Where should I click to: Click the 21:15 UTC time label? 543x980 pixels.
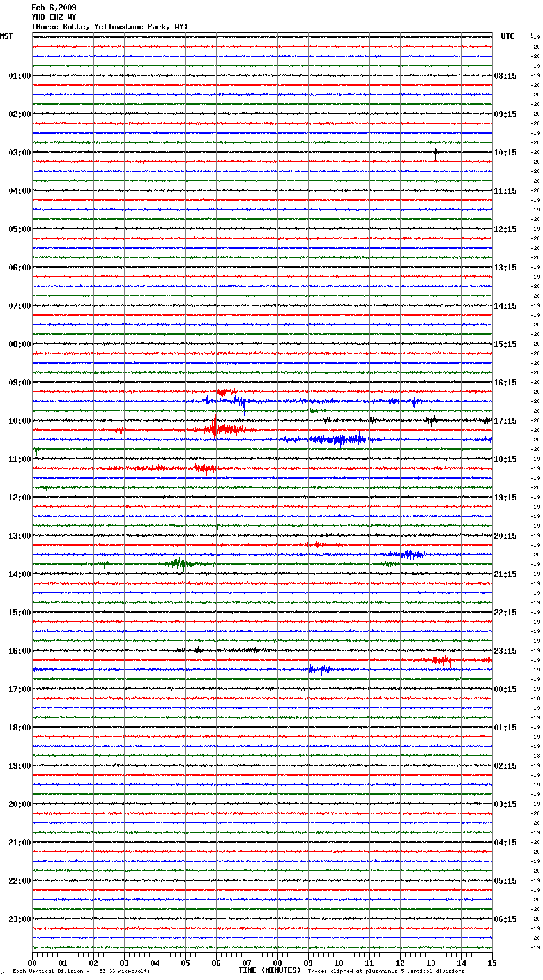click(x=505, y=574)
